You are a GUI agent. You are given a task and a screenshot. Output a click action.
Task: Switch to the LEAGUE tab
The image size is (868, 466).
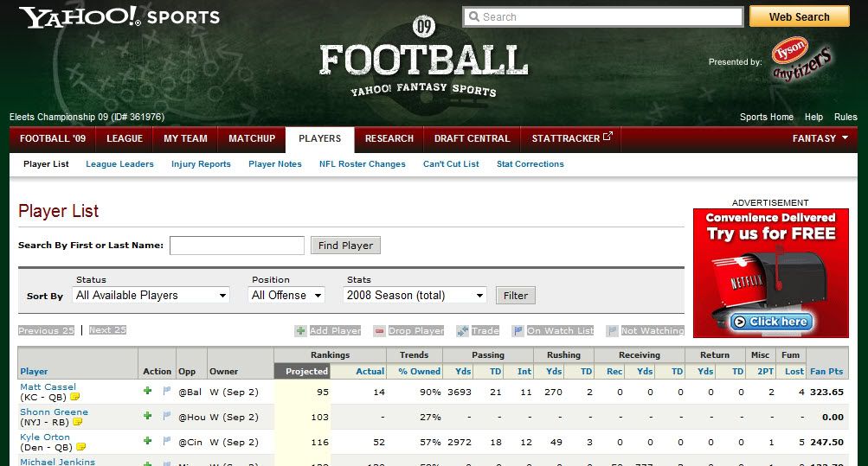[x=125, y=138]
